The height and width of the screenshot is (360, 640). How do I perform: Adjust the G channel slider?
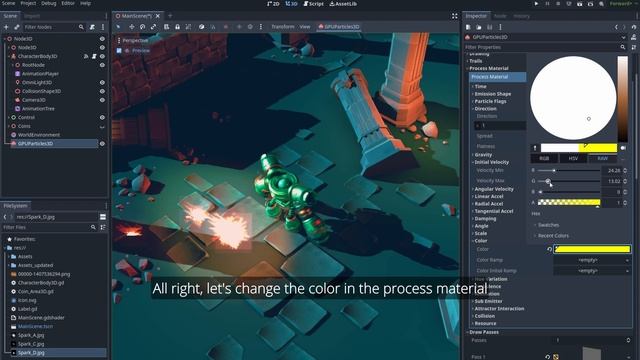click(x=569, y=181)
